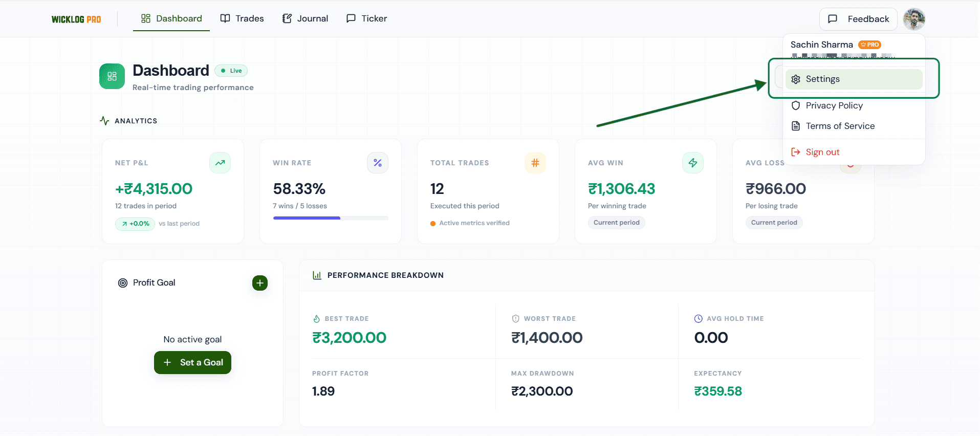The image size is (980, 436).
Task: Click the ₹2,300.00 max drawdown value
Action: (542, 391)
